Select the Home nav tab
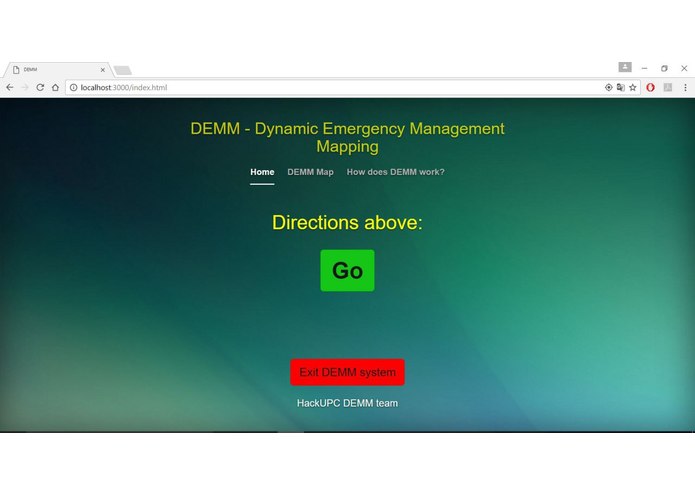This screenshot has width=695, height=494. [x=262, y=172]
